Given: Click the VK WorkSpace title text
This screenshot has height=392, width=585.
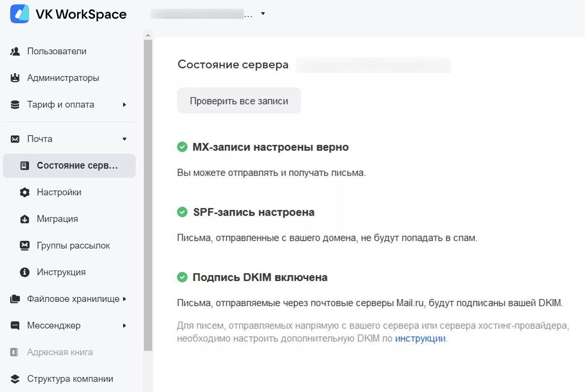Looking at the screenshot, I should pyautogui.click(x=81, y=15).
